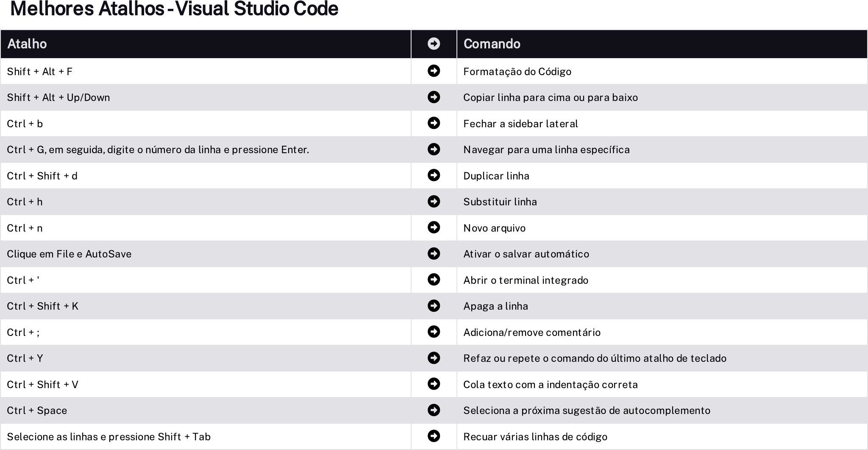This screenshot has height=450, width=868.
Task: Select the Ctrl + Space shortcut cell
Action: 206,411
